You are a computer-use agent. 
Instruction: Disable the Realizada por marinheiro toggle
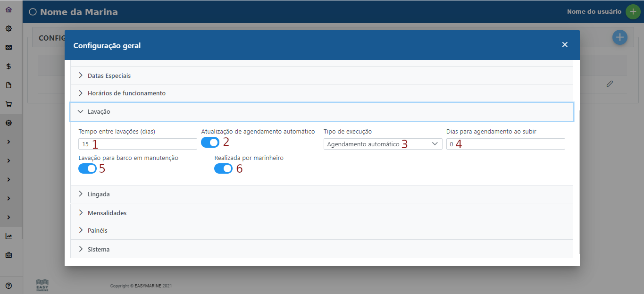tap(223, 168)
